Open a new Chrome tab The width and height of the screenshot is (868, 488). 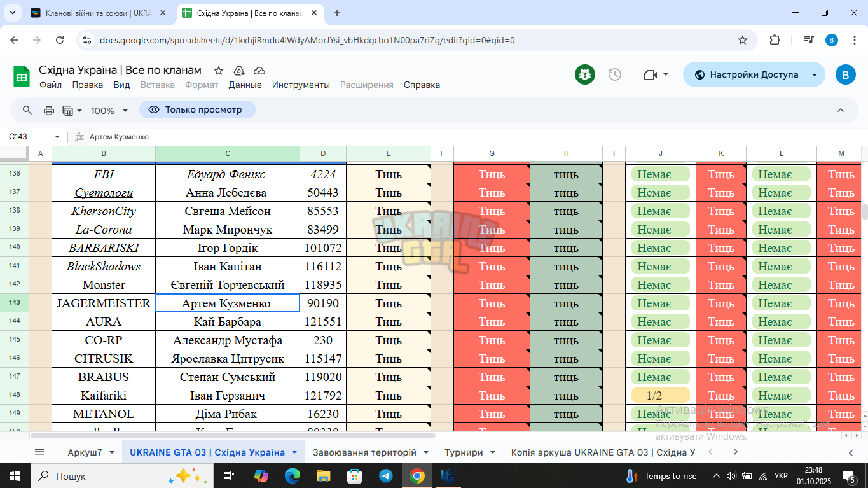pos(337,13)
